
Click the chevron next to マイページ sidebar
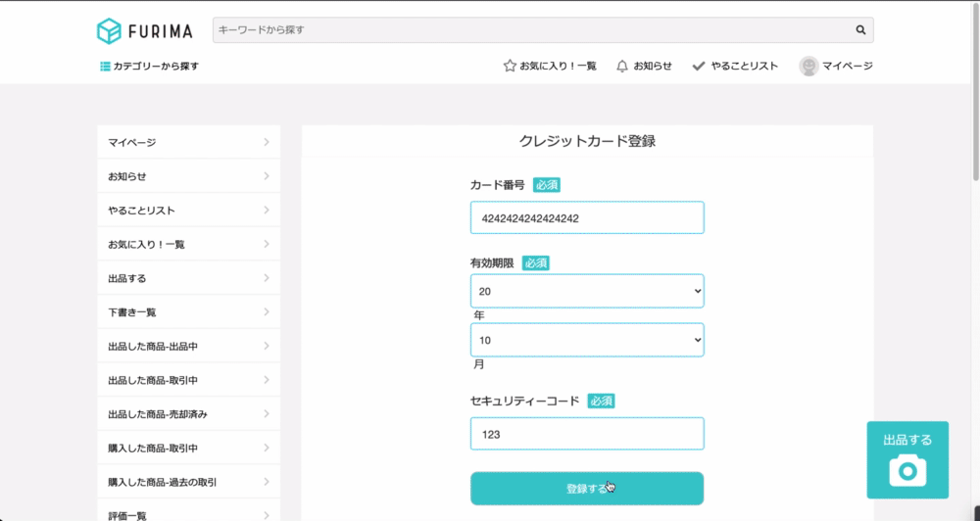[267, 142]
